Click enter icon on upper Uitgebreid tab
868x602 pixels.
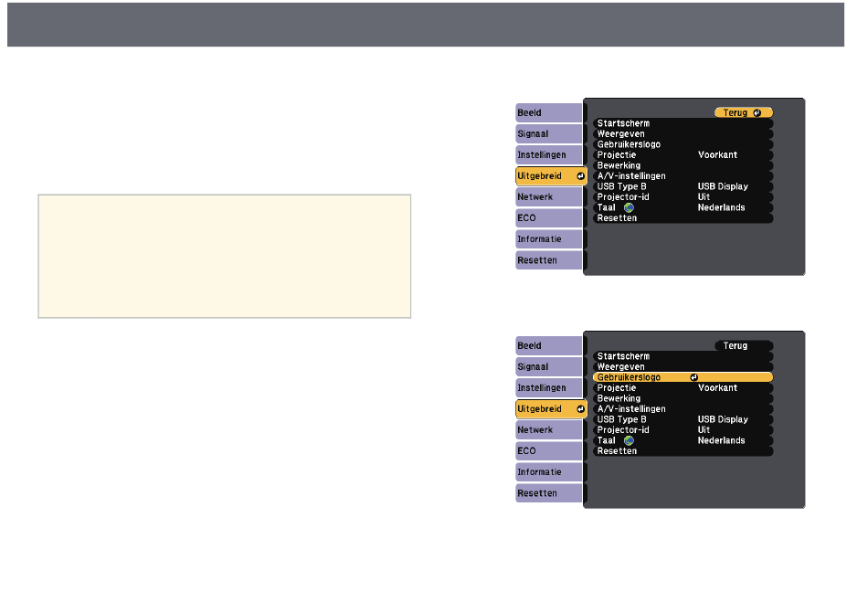580,176
